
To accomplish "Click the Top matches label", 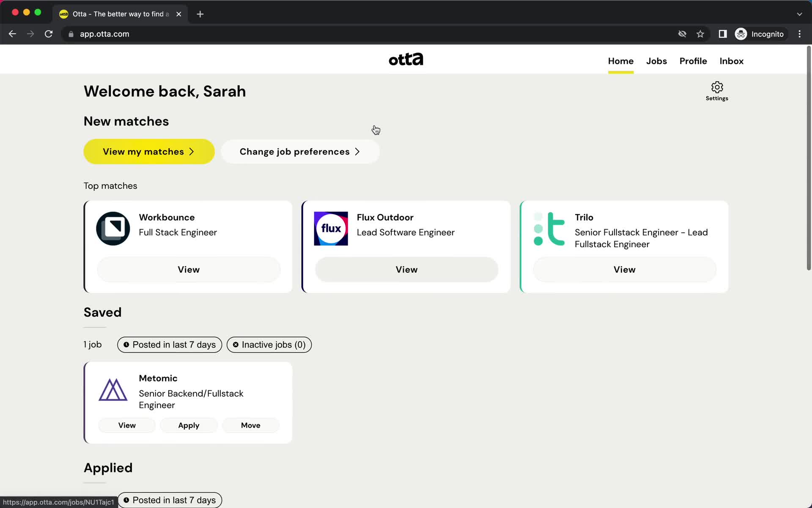I will click(110, 186).
